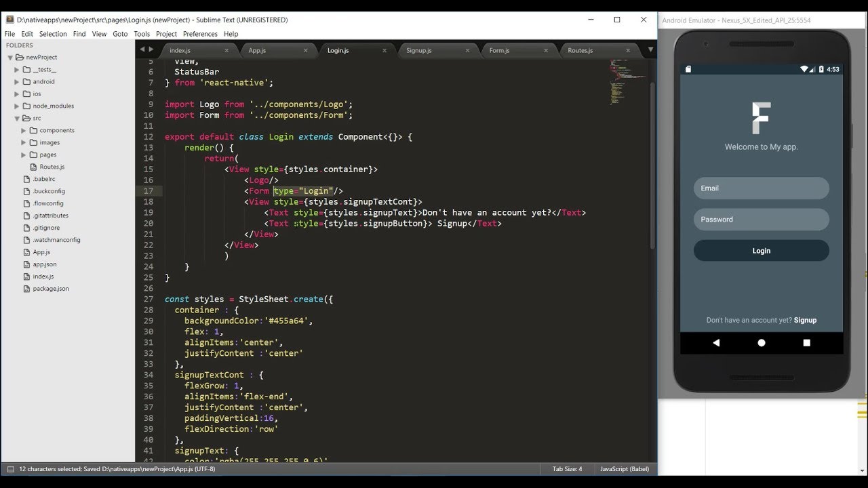Click Tab Size: 4 in status bar

pos(567,469)
